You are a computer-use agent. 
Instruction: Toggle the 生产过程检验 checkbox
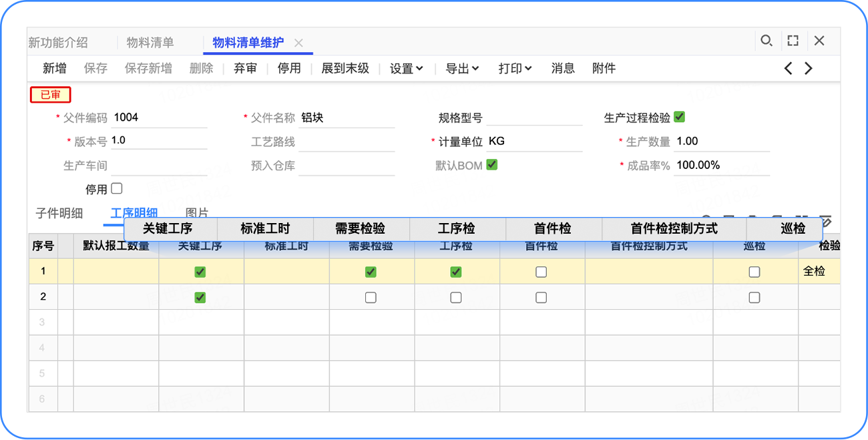pyautogui.click(x=680, y=117)
